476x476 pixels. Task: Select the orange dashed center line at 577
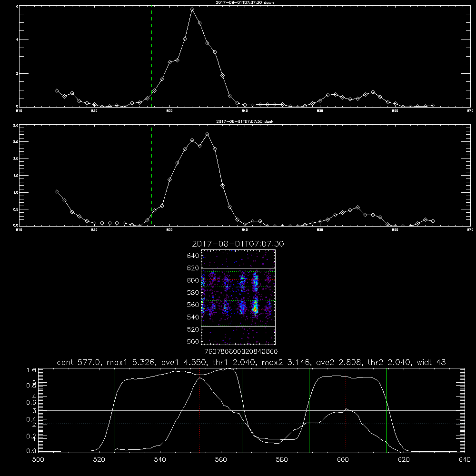coord(273,410)
